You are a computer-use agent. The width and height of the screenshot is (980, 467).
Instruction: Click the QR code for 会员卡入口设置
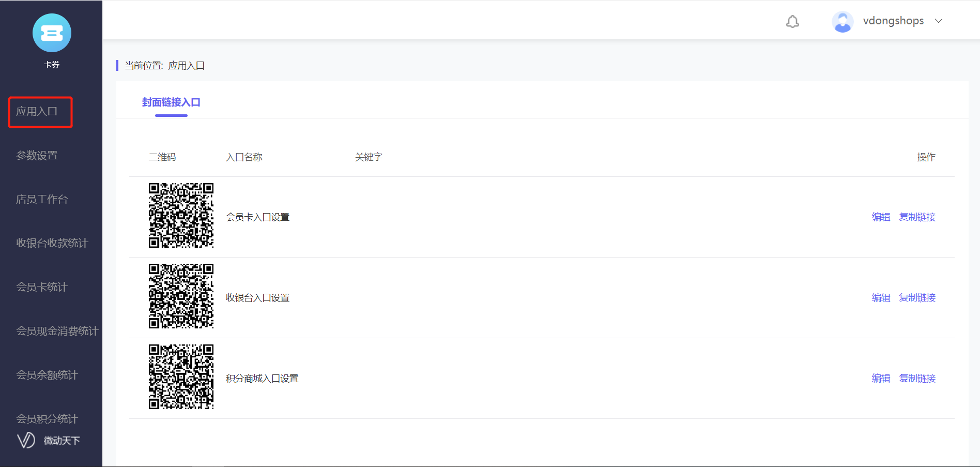(x=181, y=215)
